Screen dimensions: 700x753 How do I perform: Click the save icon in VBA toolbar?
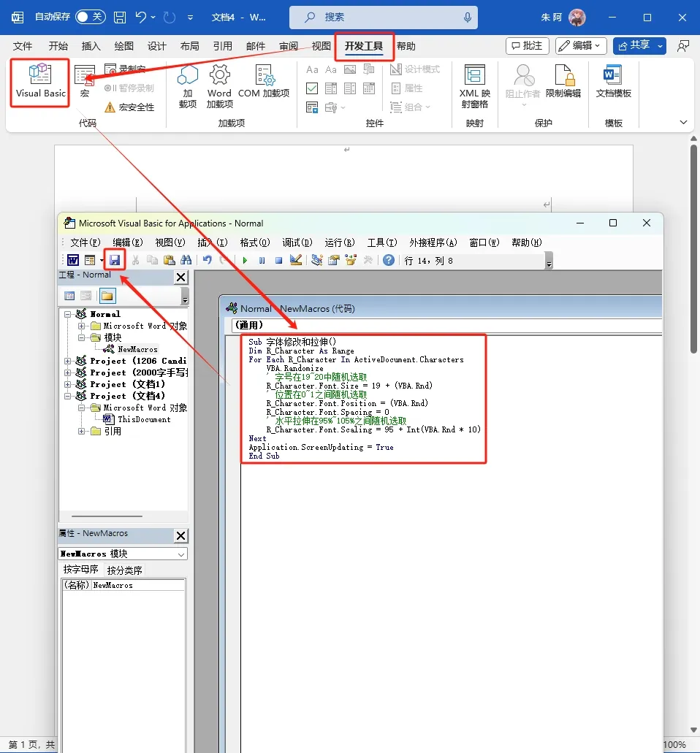[115, 260]
